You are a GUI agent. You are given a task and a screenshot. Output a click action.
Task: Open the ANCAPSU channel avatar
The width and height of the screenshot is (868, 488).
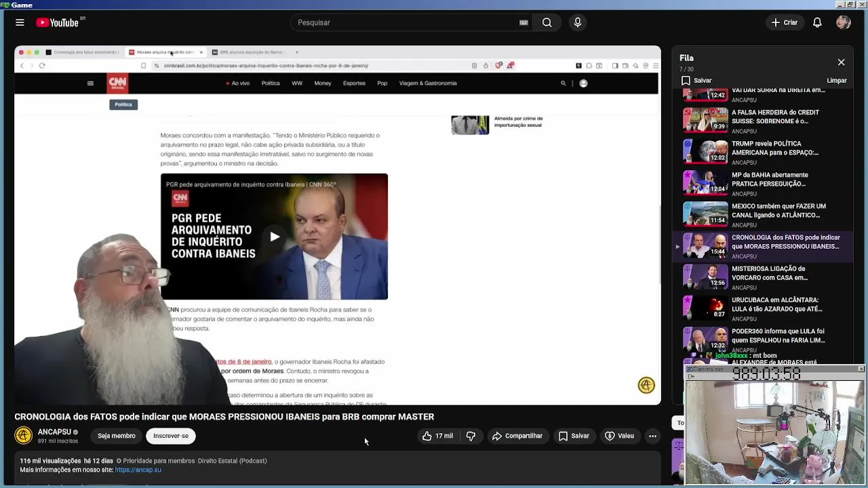point(24,436)
